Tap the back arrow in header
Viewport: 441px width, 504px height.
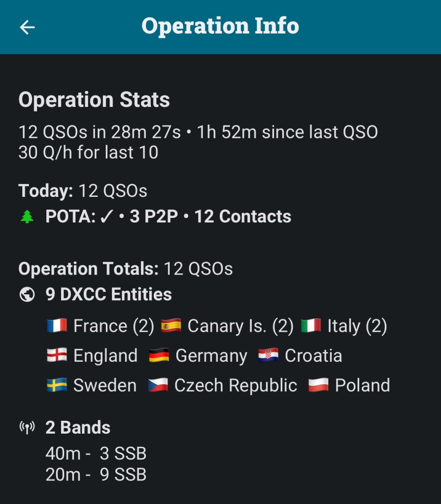coord(27,27)
